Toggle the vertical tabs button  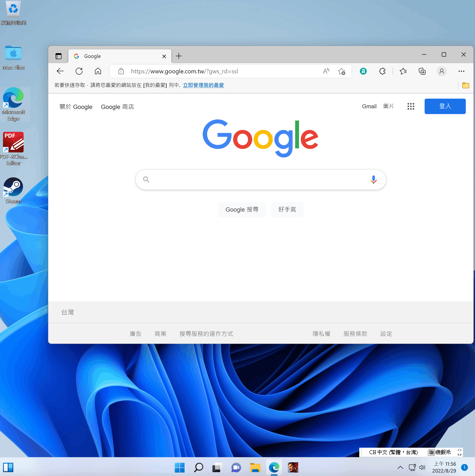tap(58, 56)
